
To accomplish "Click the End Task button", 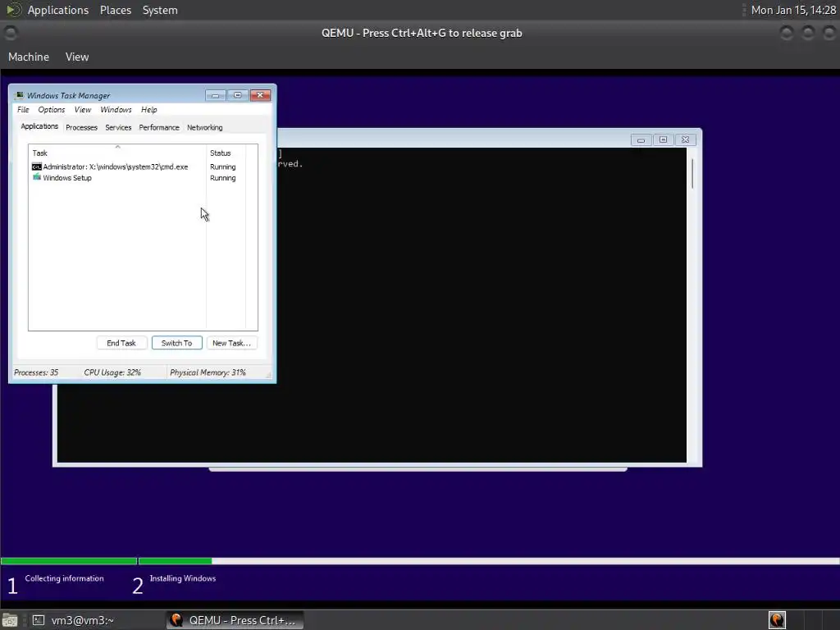I will (121, 343).
